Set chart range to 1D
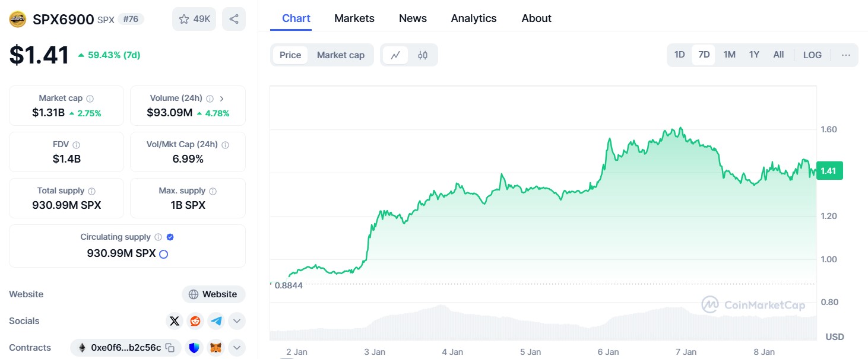Viewport: 868px width, 359px height. click(680, 55)
